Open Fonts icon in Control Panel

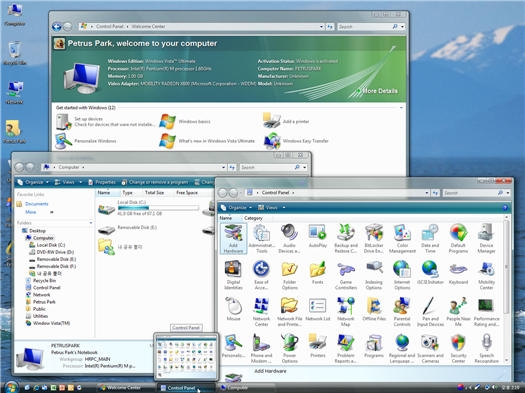click(x=317, y=273)
